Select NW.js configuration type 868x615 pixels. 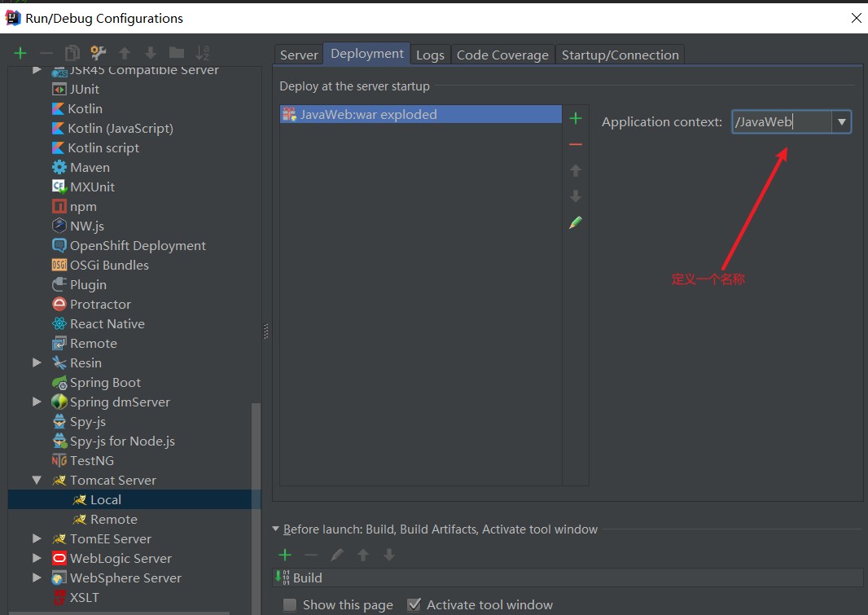click(86, 226)
